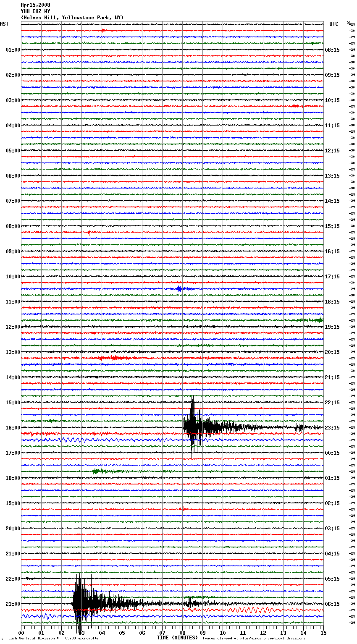
Task: Select the 18:00 MST time label
Action: [x=13, y=478]
